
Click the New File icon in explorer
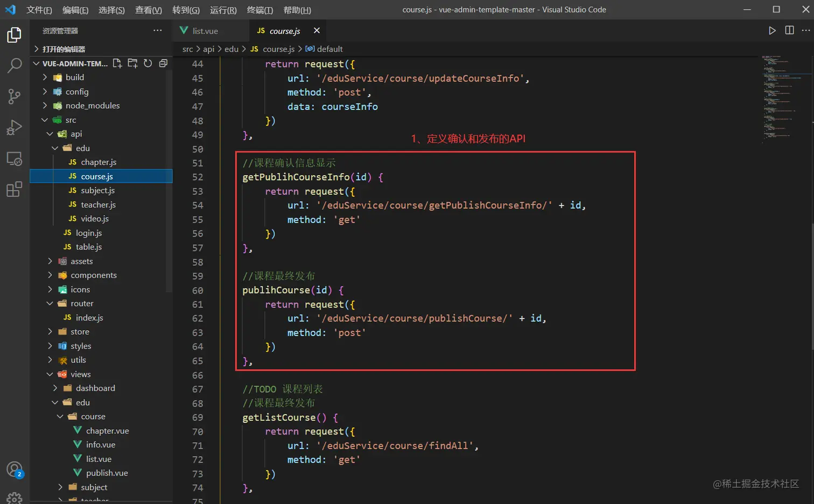tap(117, 64)
